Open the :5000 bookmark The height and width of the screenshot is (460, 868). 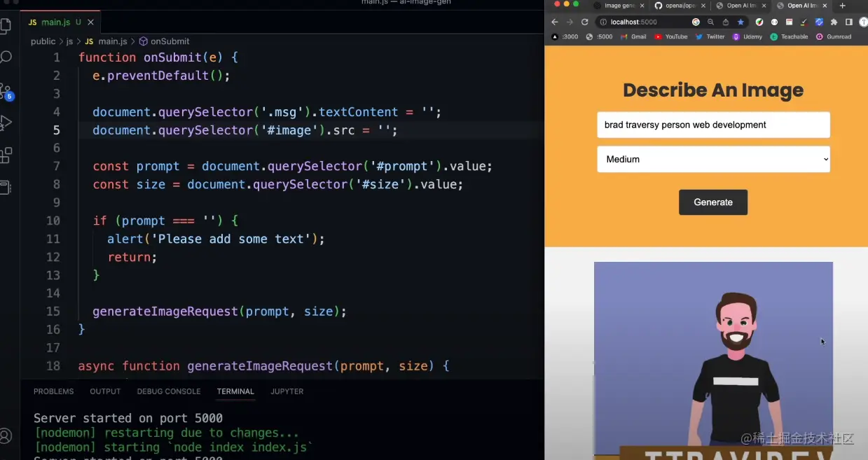pos(600,36)
